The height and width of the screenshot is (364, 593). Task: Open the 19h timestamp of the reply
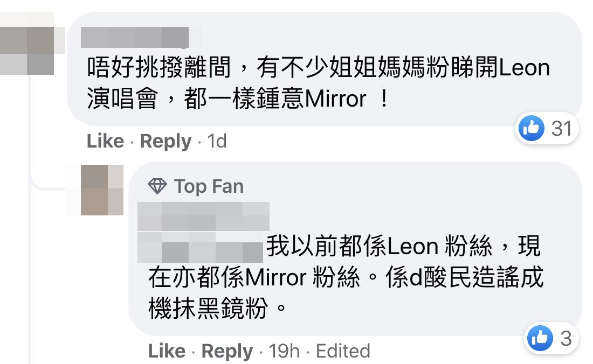point(284,352)
